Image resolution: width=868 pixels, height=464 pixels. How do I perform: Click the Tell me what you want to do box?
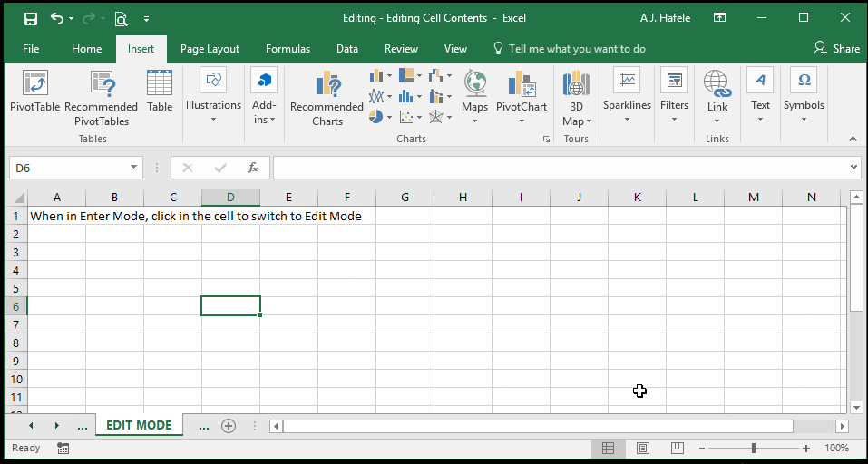click(570, 49)
